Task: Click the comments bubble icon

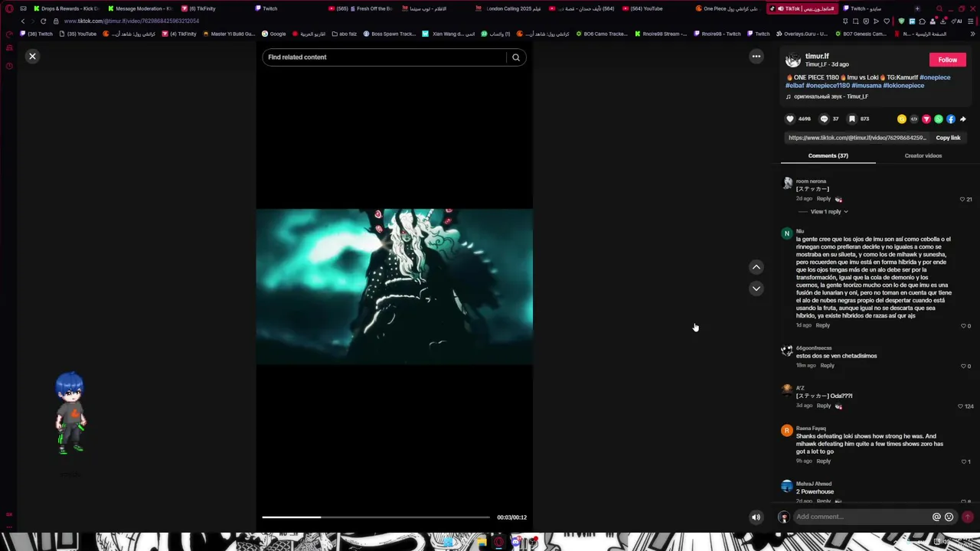Action: click(824, 119)
